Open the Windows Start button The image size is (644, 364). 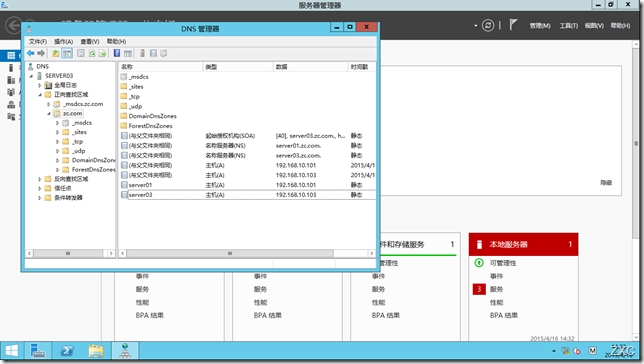(11, 351)
